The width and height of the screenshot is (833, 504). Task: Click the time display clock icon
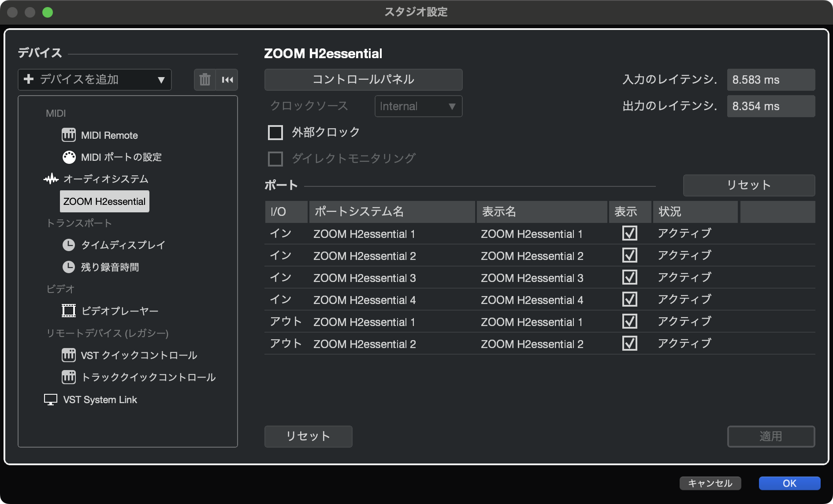[69, 245]
